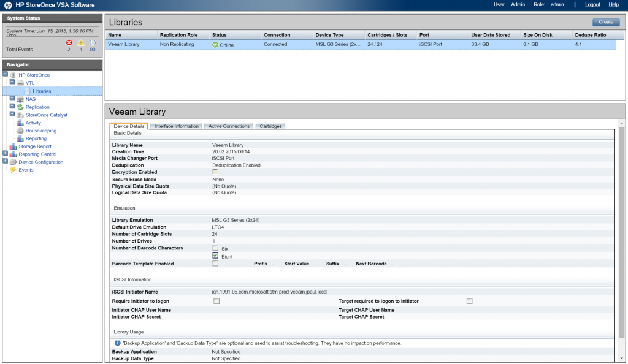Click the critical events count 2
Image resolution: width=628 pixels, height=364 pixels.
click(x=69, y=50)
